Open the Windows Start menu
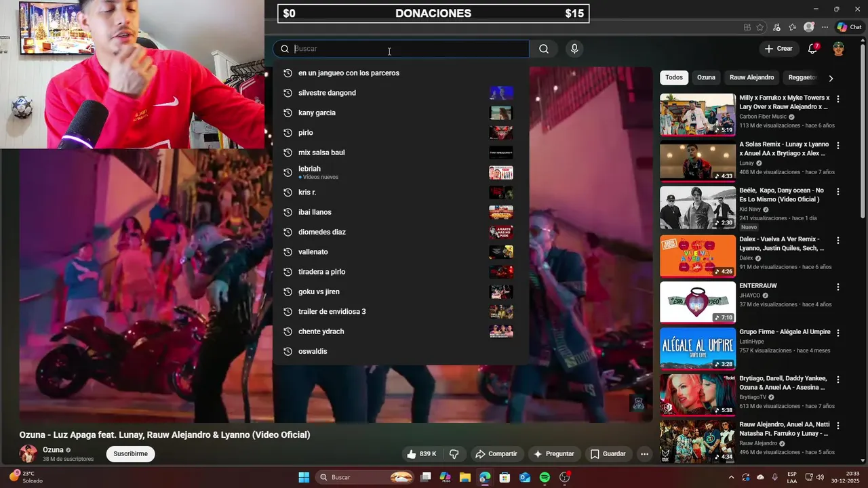Viewport: 868px width, 488px height. (304, 477)
